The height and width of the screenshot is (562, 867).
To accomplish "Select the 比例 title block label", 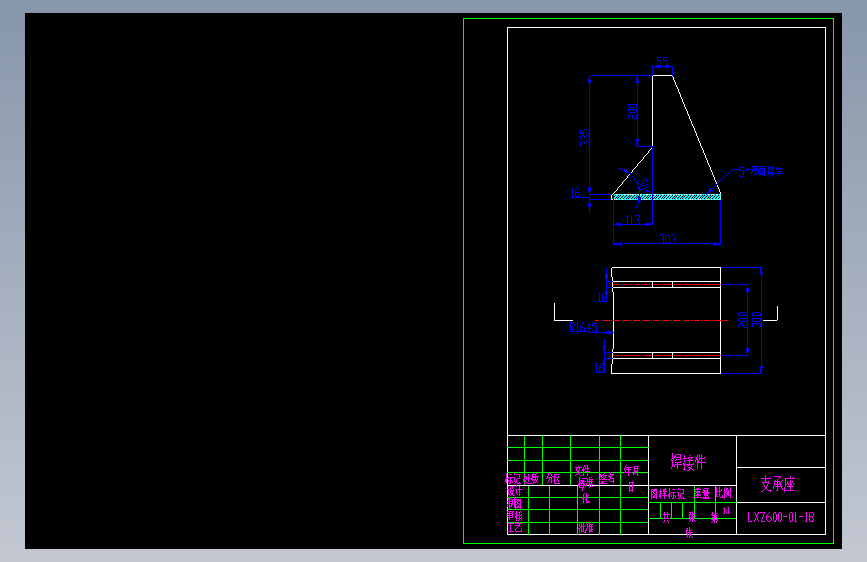I will tap(724, 492).
